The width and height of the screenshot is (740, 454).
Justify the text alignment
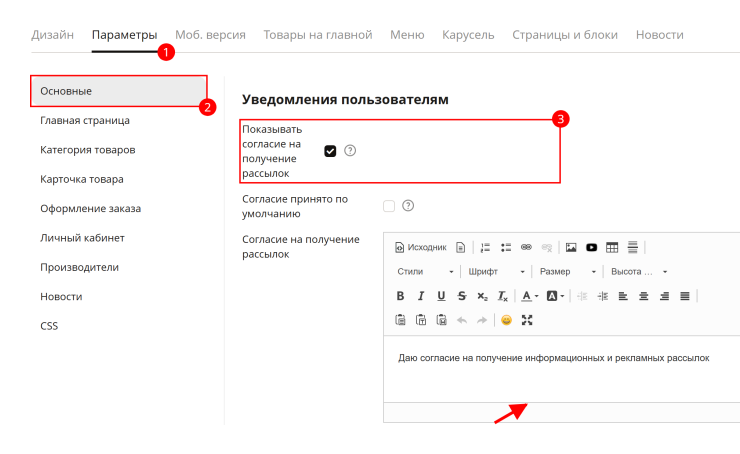point(685,296)
